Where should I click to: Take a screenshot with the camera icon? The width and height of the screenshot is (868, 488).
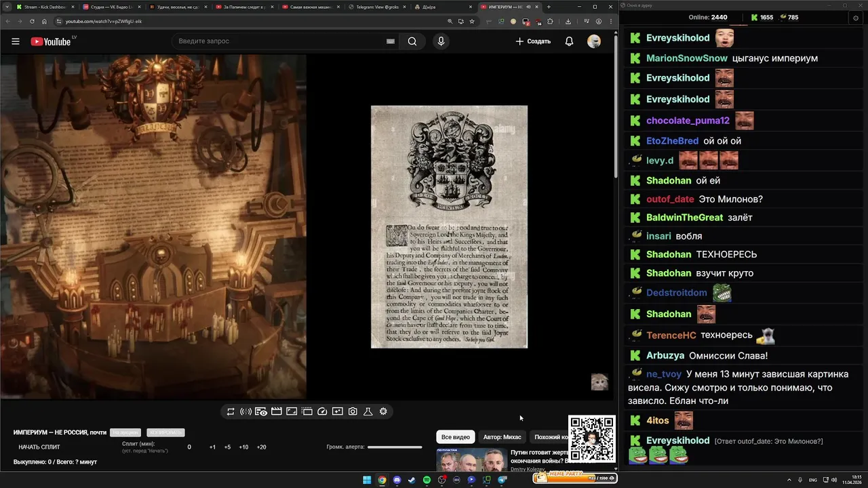pyautogui.click(x=353, y=411)
